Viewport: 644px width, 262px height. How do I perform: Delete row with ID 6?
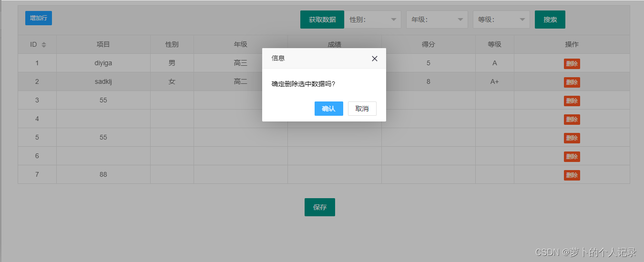pyautogui.click(x=572, y=157)
